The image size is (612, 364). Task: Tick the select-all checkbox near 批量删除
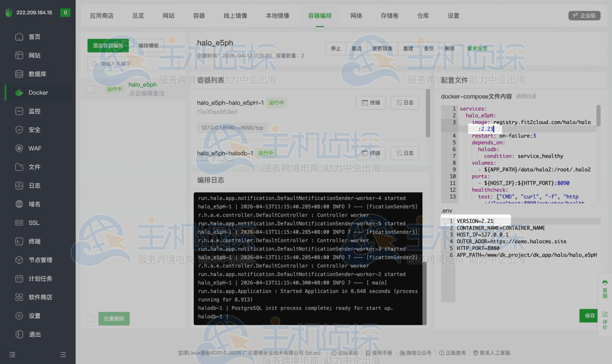(x=91, y=319)
